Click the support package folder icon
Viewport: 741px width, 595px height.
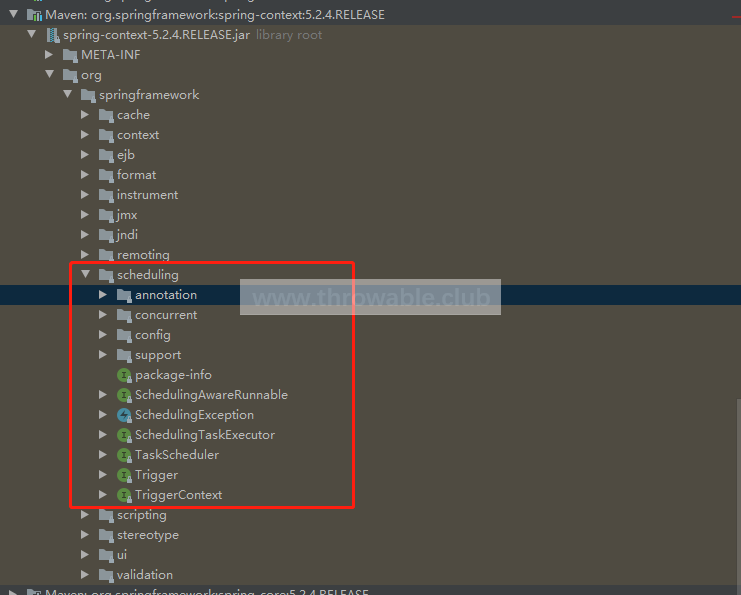click(124, 355)
